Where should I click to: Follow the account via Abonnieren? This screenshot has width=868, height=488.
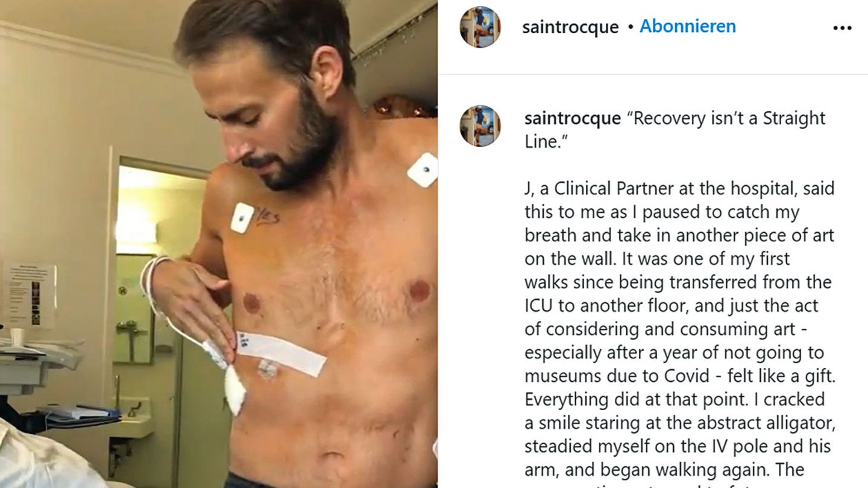point(687,27)
